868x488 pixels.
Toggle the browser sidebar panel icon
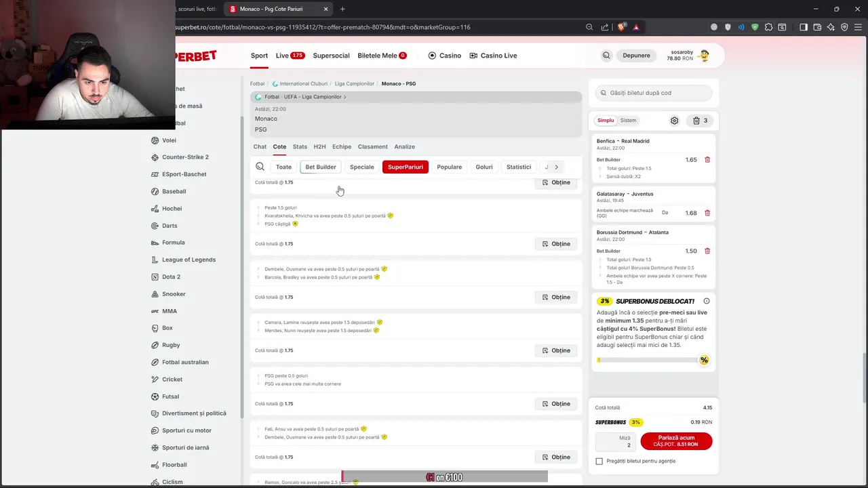pos(804,27)
